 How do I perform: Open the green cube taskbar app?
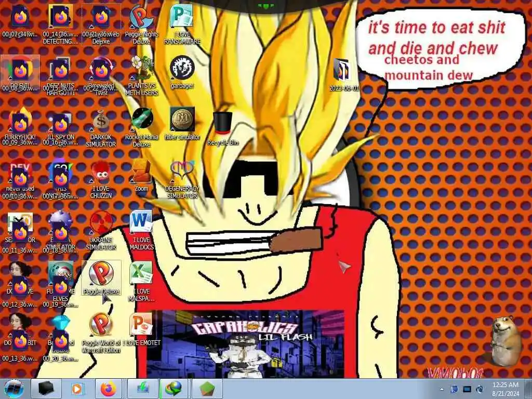point(207,389)
